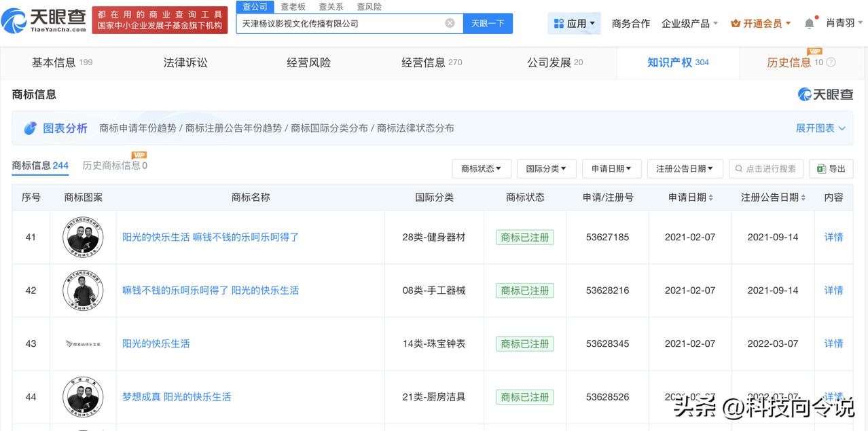Click the Excel icon on export button
Screen dimensions: 868x431
[821, 169]
